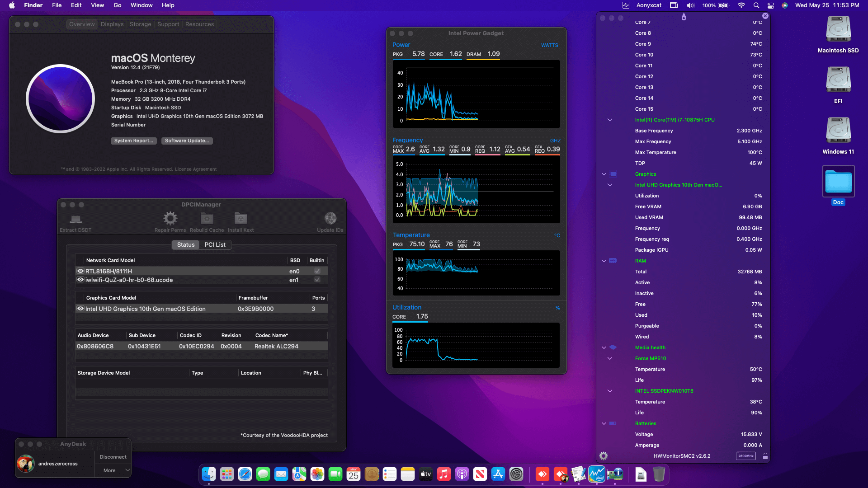The width and height of the screenshot is (868, 488).
Task: Toggle Builtin checkbox for iwlwifi row
Action: click(317, 280)
